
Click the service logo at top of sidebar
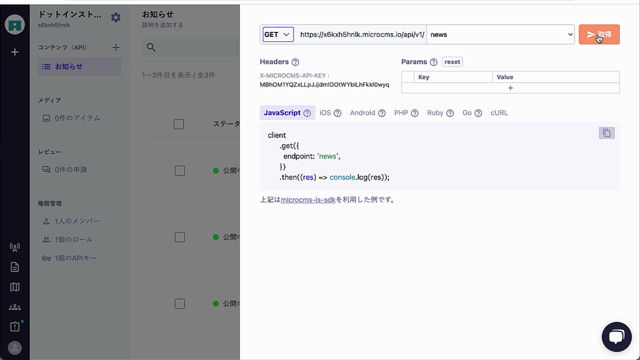tap(15, 24)
